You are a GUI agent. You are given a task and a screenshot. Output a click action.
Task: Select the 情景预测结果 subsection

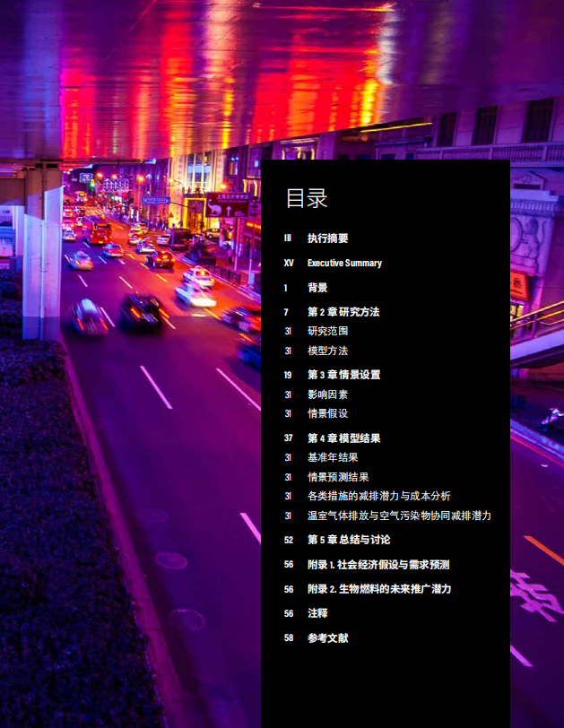338,477
